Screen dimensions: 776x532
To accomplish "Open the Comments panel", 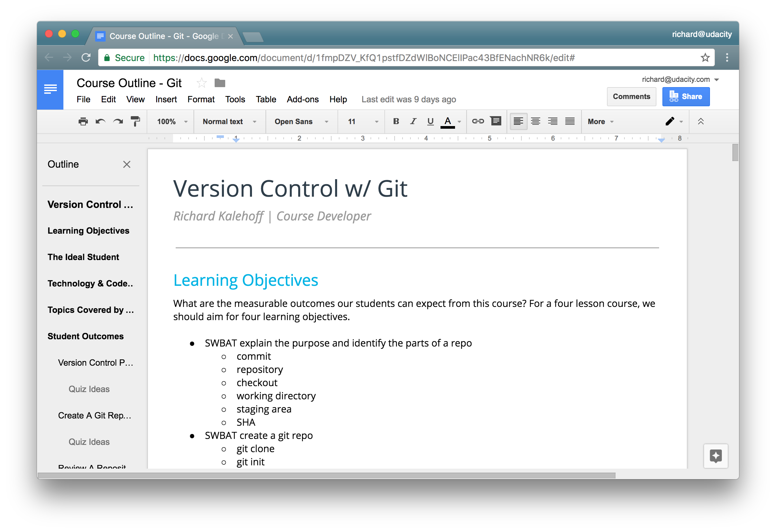I will coord(631,96).
